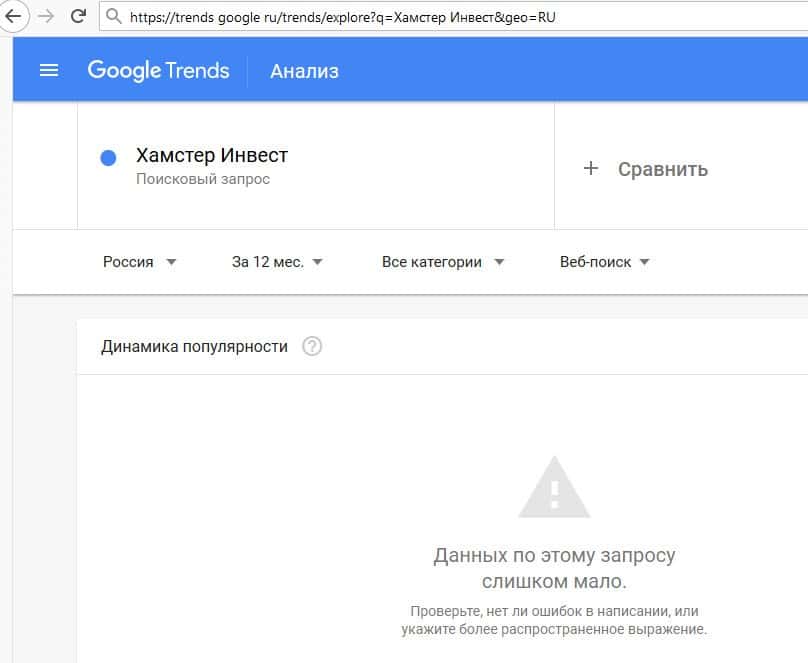Click the gray warning triangle icon
Viewport: 808px width, 663px height.
[x=554, y=490]
